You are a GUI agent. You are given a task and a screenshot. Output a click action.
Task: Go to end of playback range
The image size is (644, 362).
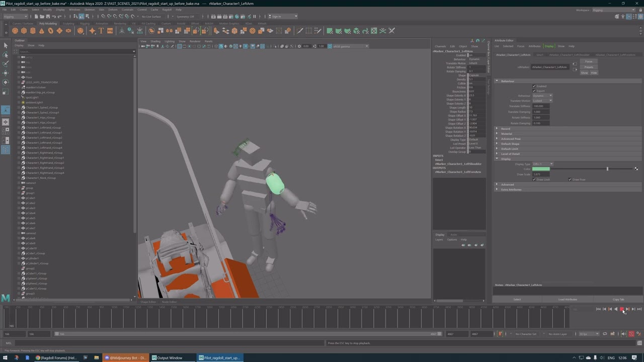click(639, 309)
